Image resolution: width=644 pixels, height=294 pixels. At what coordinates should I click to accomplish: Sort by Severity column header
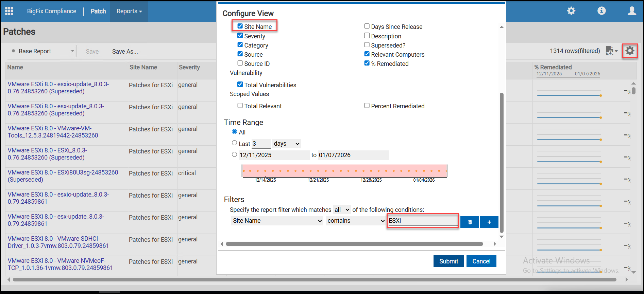click(189, 67)
